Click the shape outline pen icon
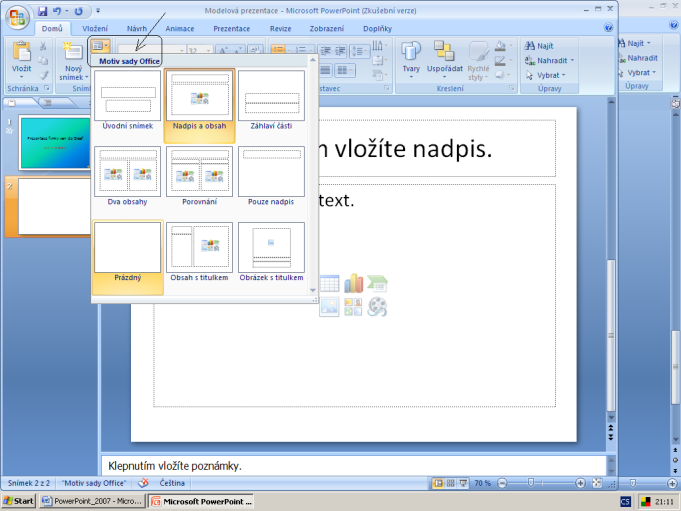The image size is (681, 511). [500, 61]
